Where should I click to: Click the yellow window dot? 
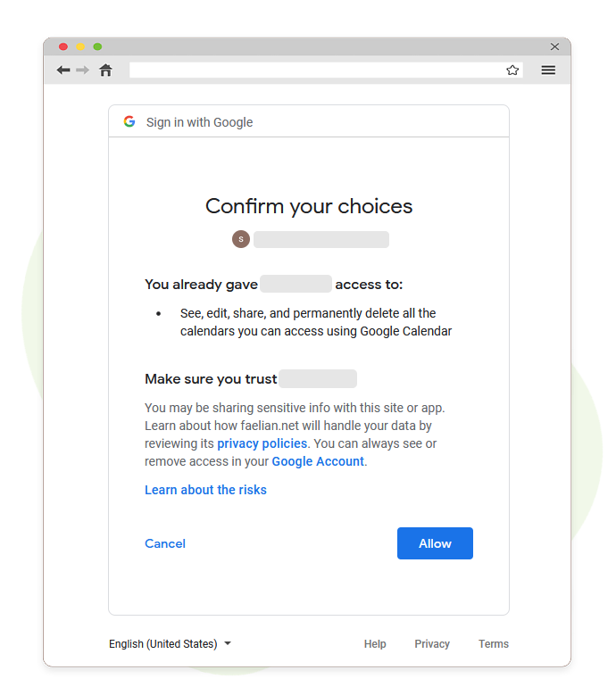tap(80, 46)
